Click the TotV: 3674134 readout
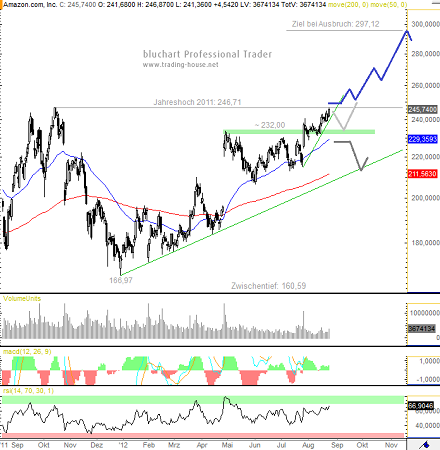Image resolution: width=440 pixels, height=450 pixels. tap(303, 5)
